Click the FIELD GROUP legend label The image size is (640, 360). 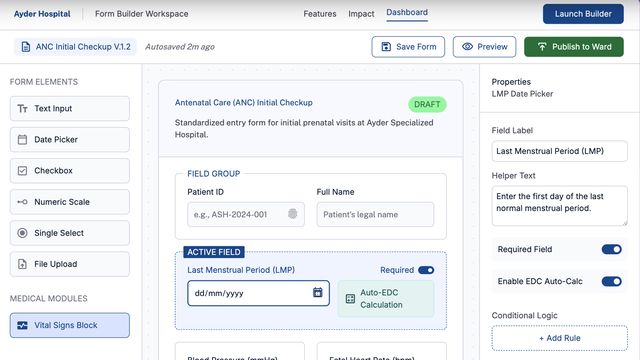pos(213,174)
